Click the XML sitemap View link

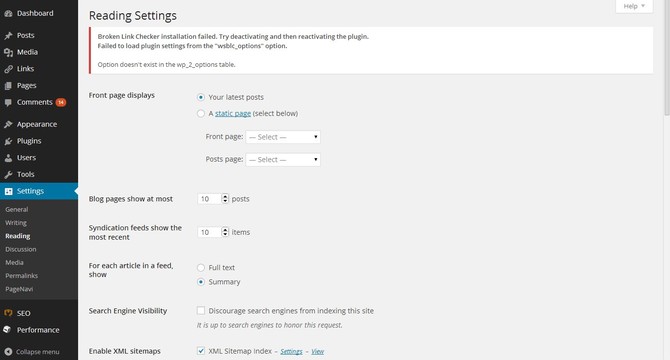(317, 351)
